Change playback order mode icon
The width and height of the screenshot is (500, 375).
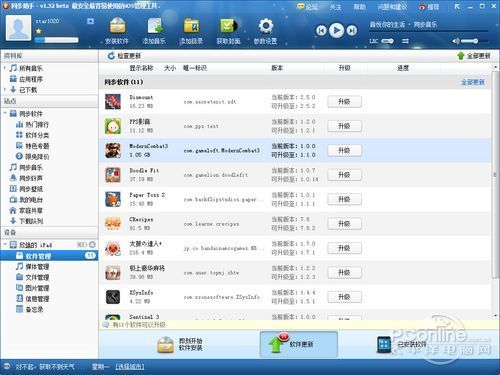(405, 41)
